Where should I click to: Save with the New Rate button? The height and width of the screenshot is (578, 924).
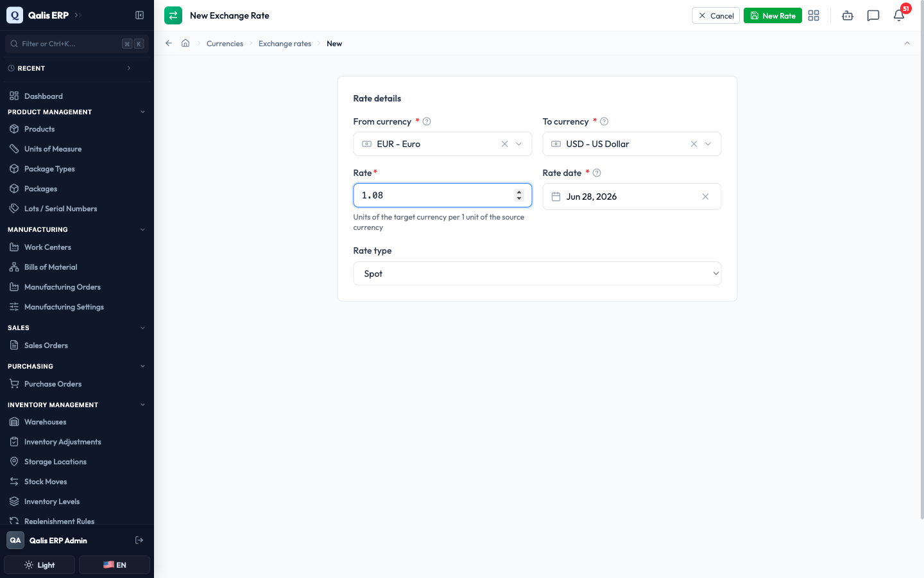coord(773,15)
